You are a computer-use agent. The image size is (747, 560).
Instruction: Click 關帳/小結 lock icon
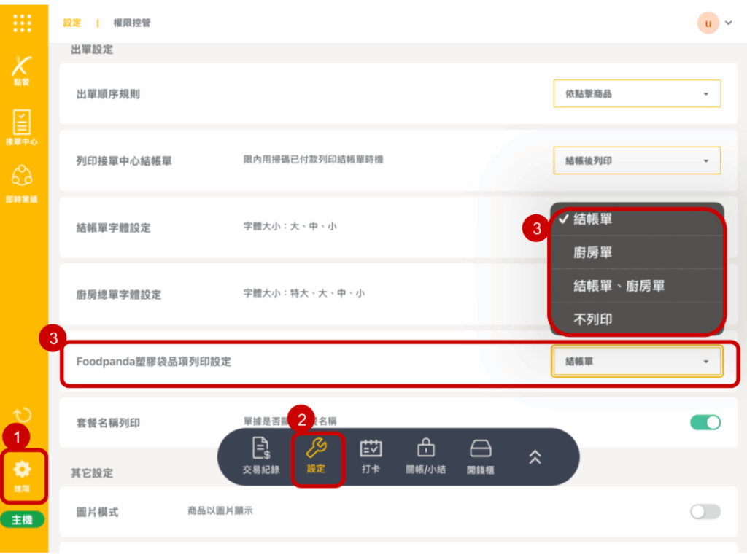(x=425, y=456)
